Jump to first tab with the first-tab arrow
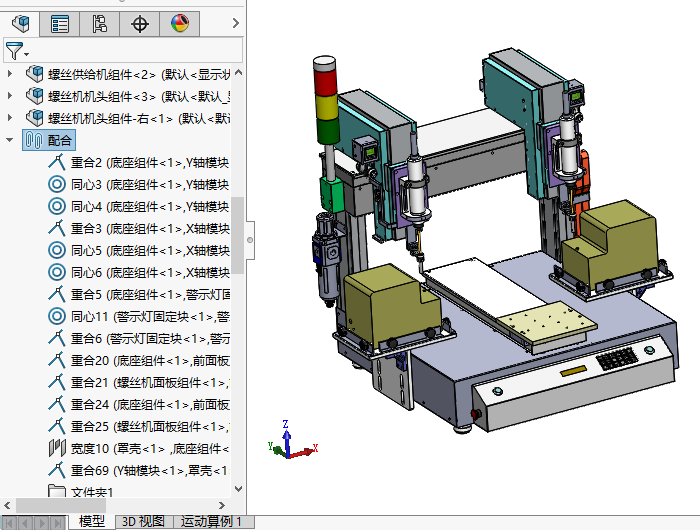This screenshot has width=700, height=530. point(9,522)
